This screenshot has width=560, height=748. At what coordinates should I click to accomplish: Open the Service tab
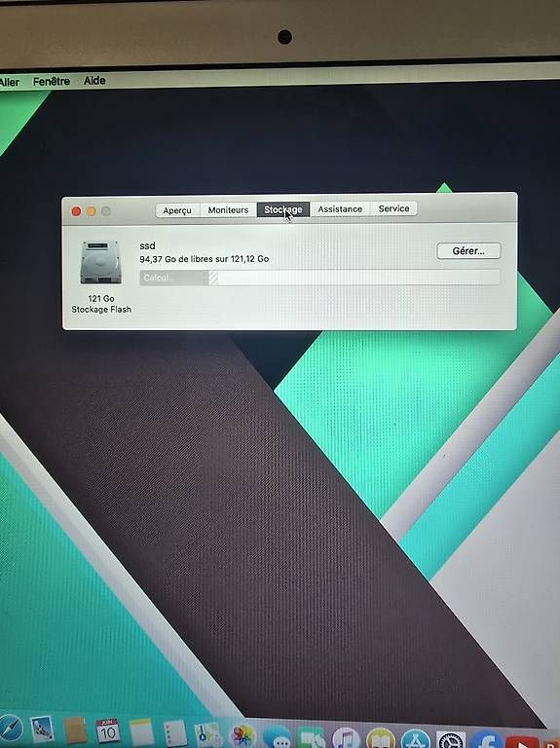[x=393, y=208]
